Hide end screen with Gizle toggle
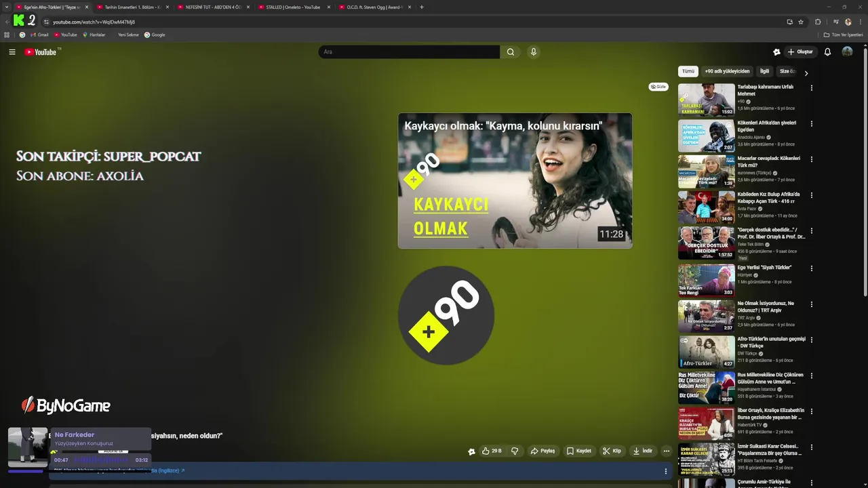Viewport: 868px width, 488px height. 658,87
